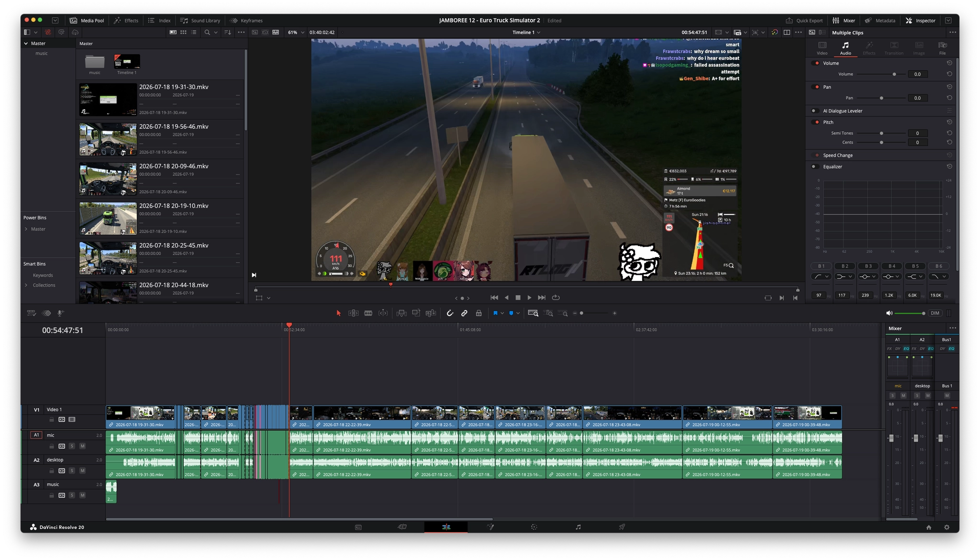Activate the Trim Edit Mode tool
Image resolution: width=980 pixels, height=560 pixels.
point(353,313)
